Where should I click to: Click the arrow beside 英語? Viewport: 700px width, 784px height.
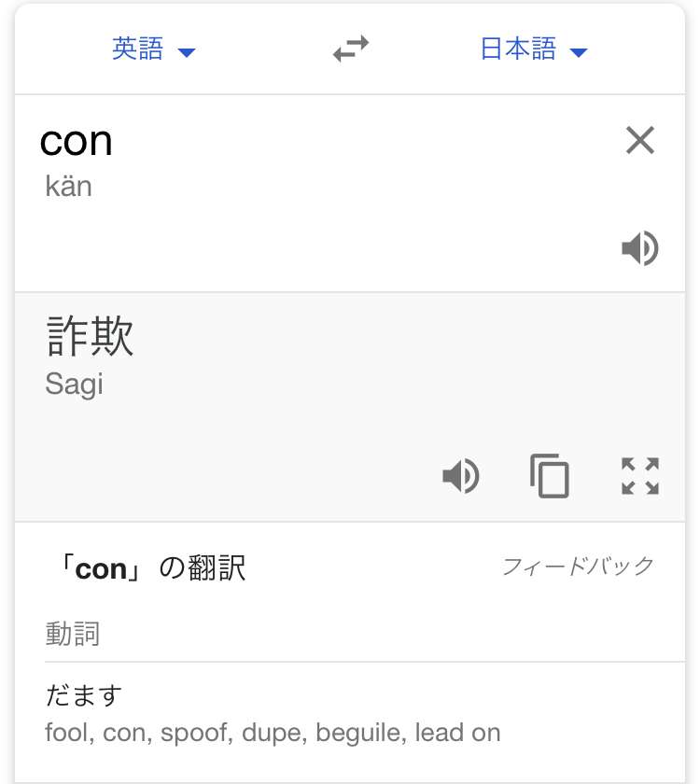[x=187, y=52]
